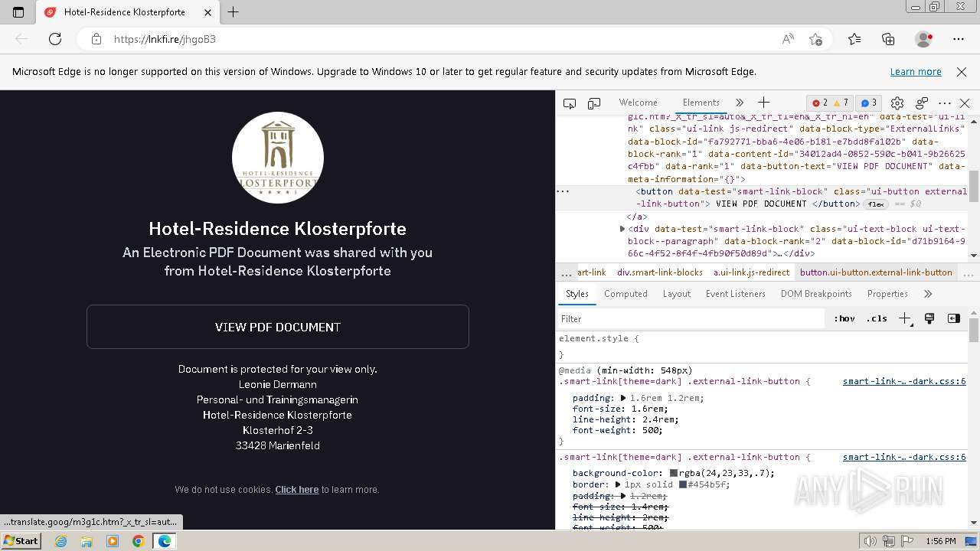The height and width of the screenshot is (551, 980).
Task: Show more DevTools tabs chevron
Action: point(740,103)
